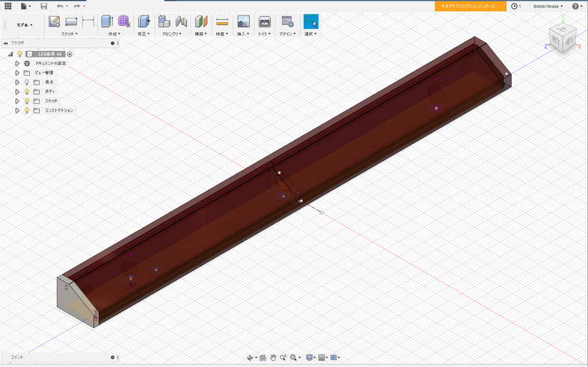Click the Fit zoom window icon
Image resolution: width=588 pixels, height=367 pixels.
[x=293, y=358]
